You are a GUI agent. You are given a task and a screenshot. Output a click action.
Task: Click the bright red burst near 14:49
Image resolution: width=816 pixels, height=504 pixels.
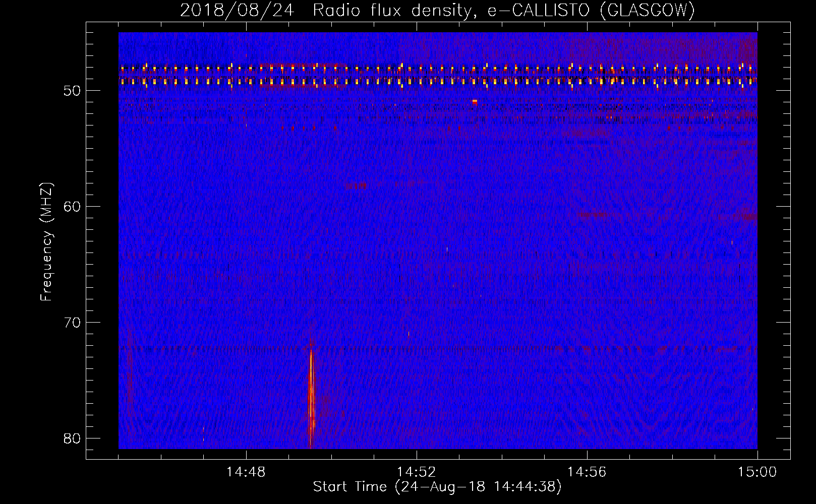312,396
